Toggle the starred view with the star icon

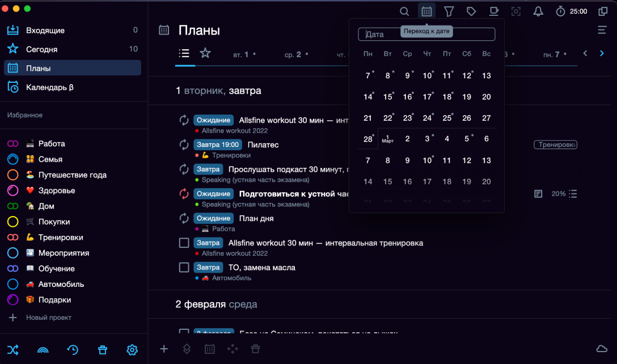(x=205, y=53)
